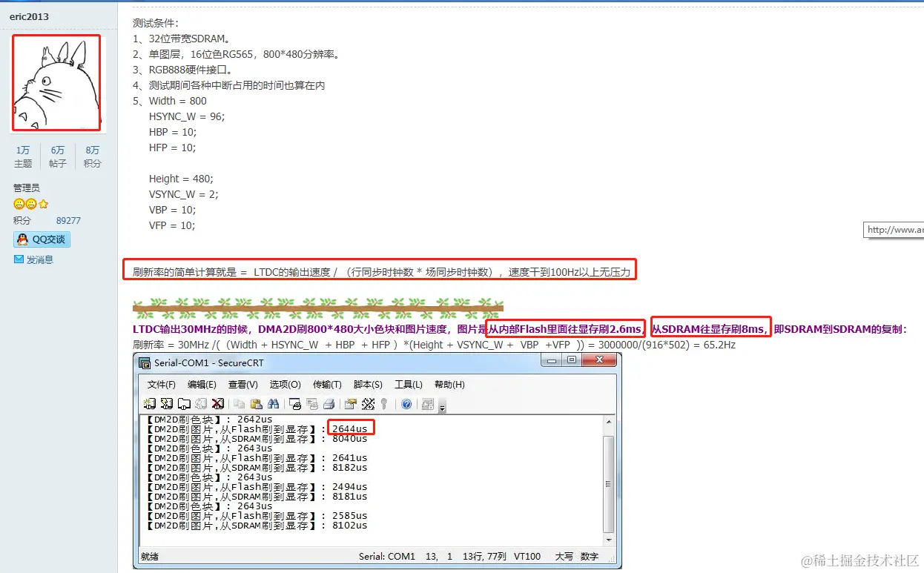Click the Print Screen toolbar icon
The image size is (924, 573).
pyautogui.click(x=295, y=404)
